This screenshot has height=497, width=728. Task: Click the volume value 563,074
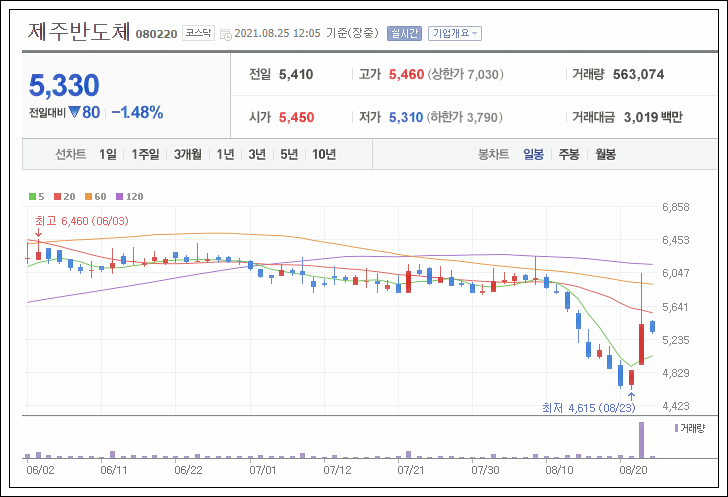[638, 74]
